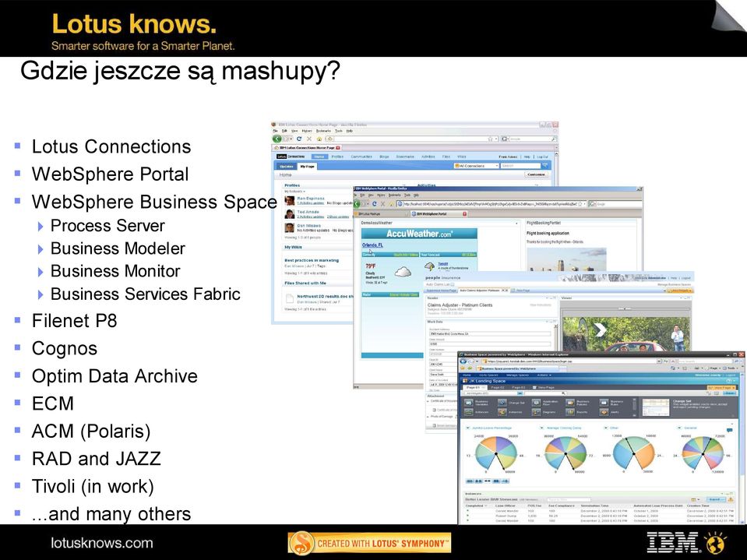Open Actions dropdown in Business Space navigation bar
Viewport: 747px width, 560px height.
pos(544,375)
